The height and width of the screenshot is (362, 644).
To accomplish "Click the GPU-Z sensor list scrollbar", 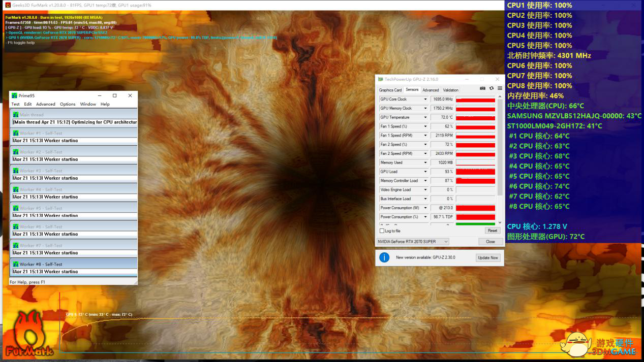I will click(500, 147).
